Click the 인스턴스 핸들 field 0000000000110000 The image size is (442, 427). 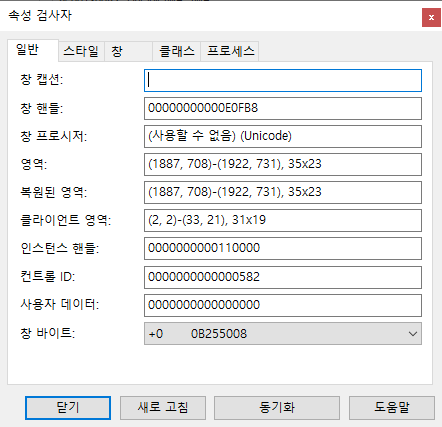(x=283, y=248)
